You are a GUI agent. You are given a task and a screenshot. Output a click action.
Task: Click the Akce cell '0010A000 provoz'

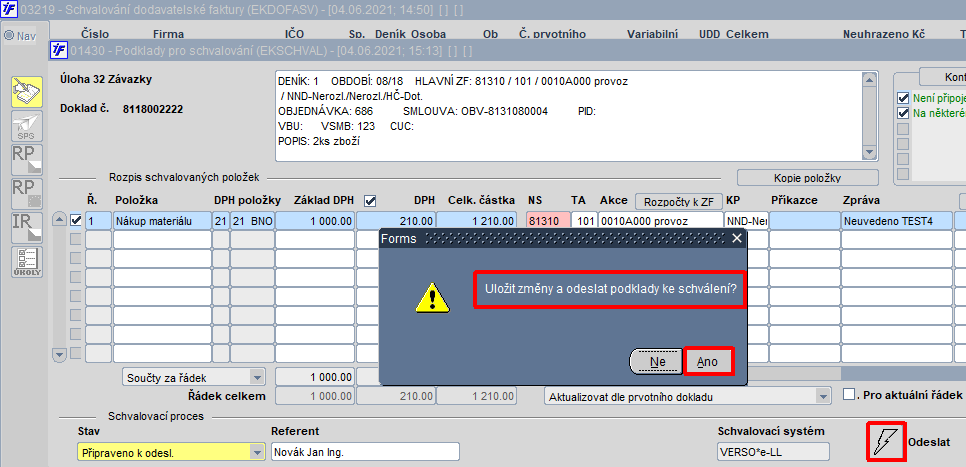point(660,221)
